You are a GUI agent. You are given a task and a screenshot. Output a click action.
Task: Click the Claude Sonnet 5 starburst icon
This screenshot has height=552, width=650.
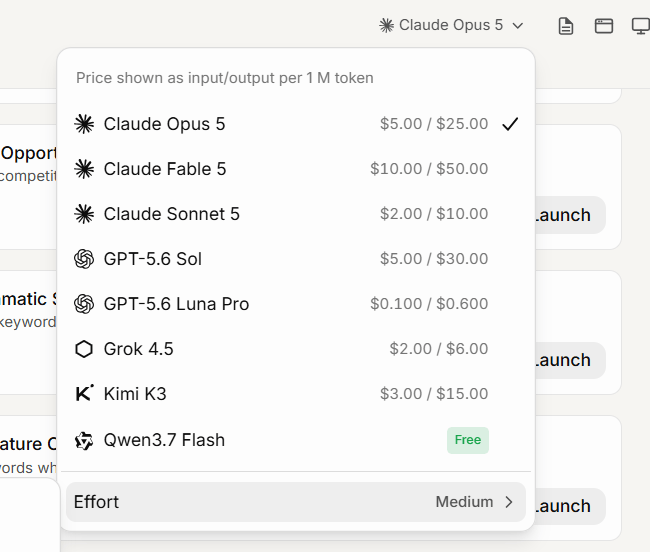pyautogui.click(x=84, y=214)
